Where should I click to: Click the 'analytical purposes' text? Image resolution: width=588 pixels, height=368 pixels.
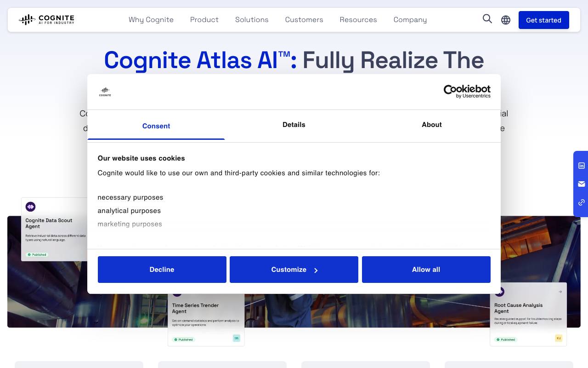(129, 211)
